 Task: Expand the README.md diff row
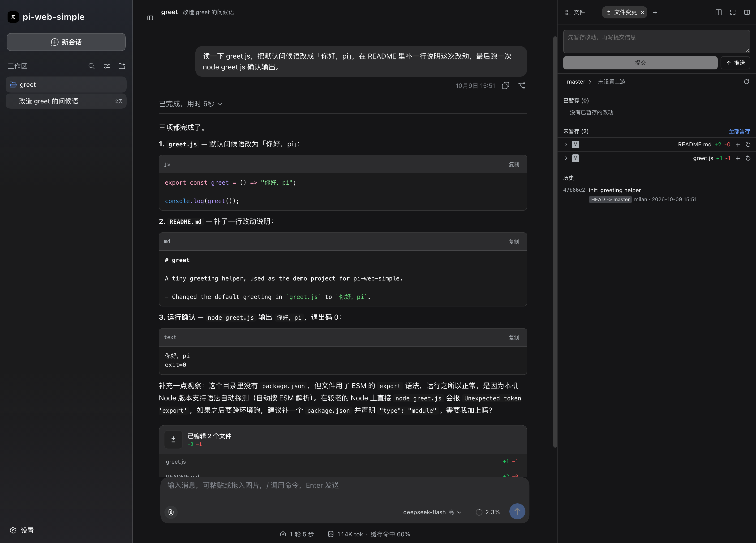(566, 144)
